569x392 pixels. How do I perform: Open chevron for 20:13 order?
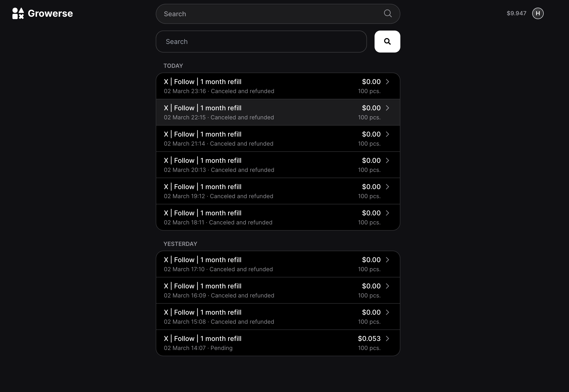click(x=387, y=160)
